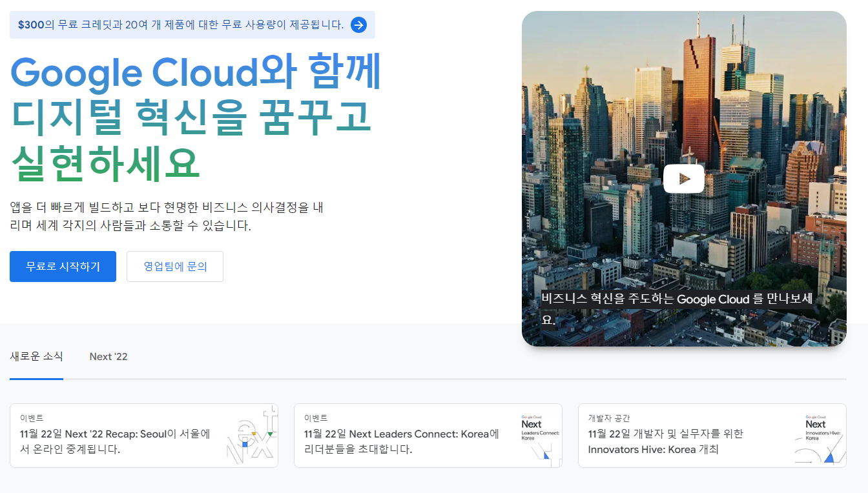Viewport: 868px width, 493px height.
Task: Click the headline line 디지털 혁신을 꿈꾸고
Action: click(192, 117)
